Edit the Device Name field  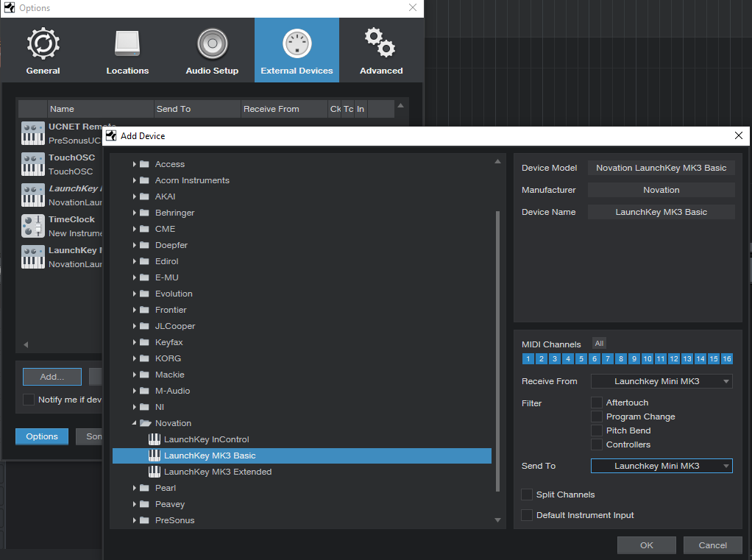661,212
